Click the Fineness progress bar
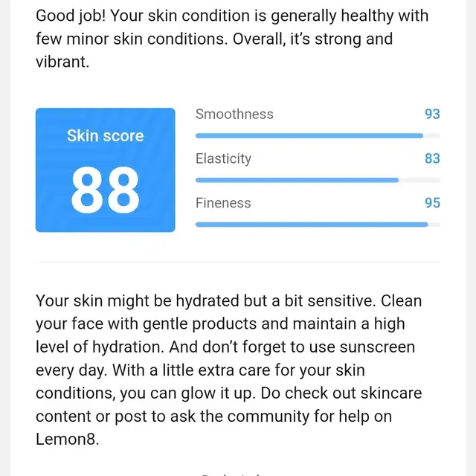The height and width of the screenshot is (476, 476). point(318,225)
